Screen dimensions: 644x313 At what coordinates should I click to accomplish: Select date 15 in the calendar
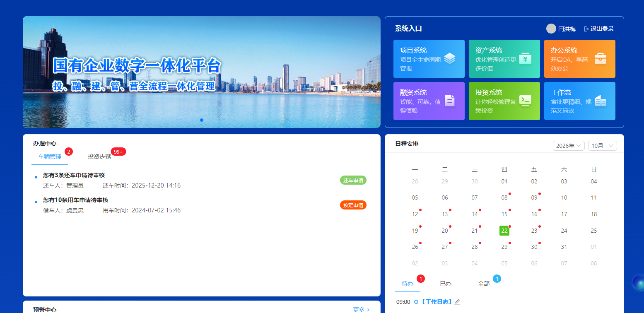[504, 214]
